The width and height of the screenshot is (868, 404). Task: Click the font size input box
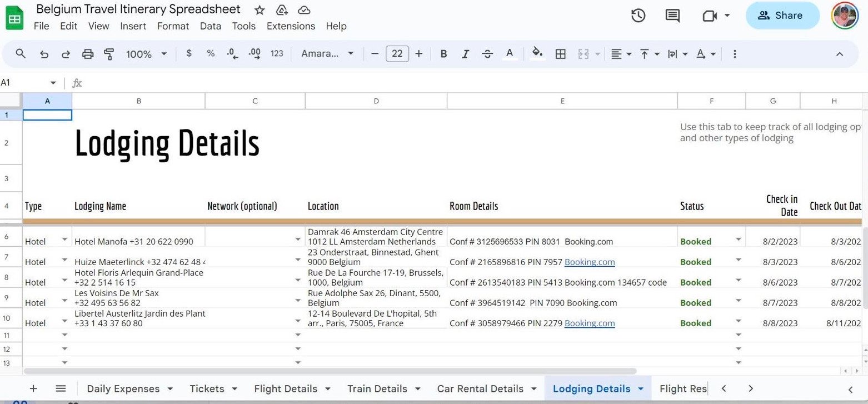[x=397, y=54]
